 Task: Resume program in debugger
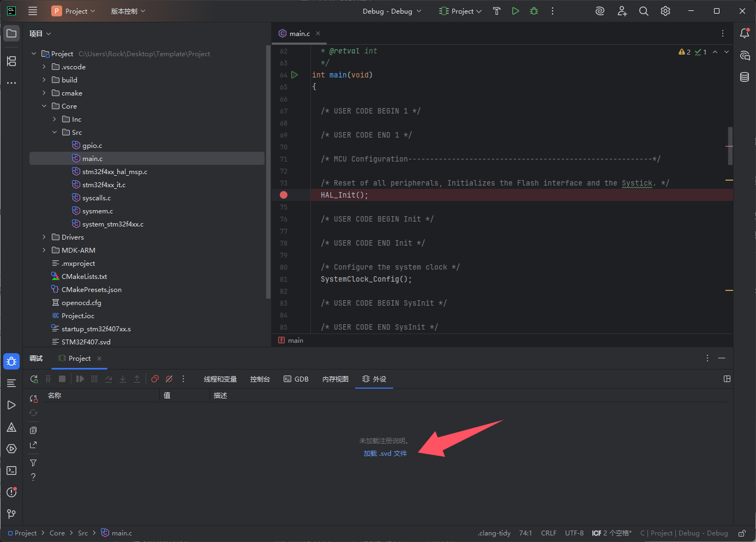click(x=80, y=379)
